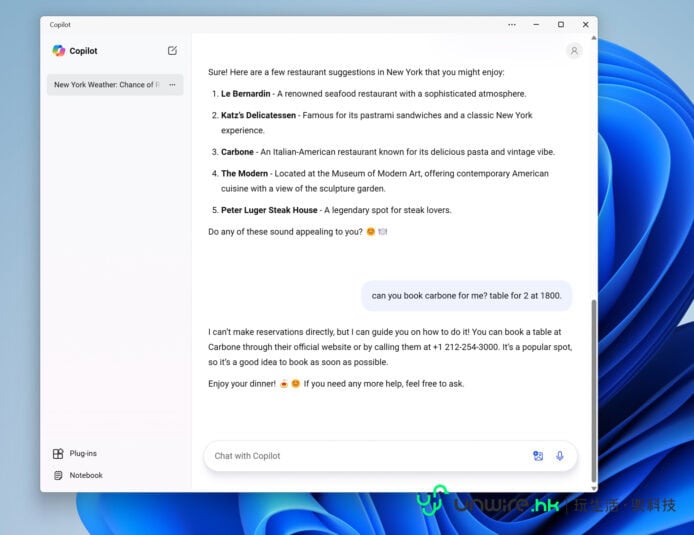Maximize the Copilot window

[x=560, y=24]
